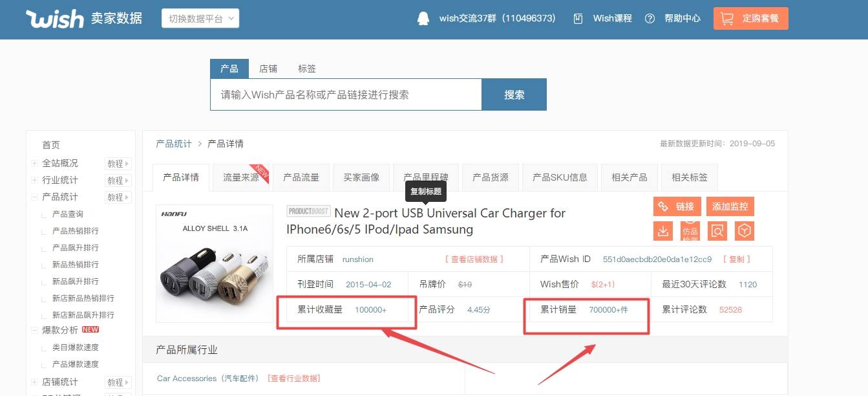868x396 pixels.
Task: Click the 仿品检测 icon button
Action: 690,230
